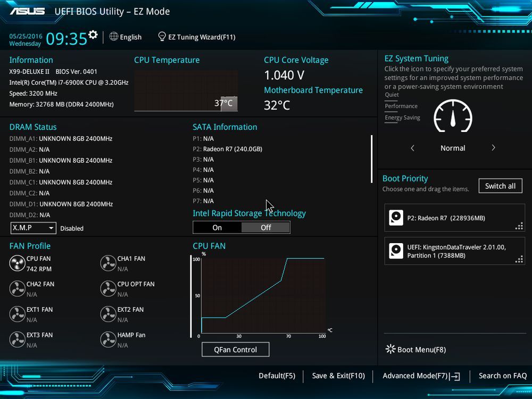
Task: Click the 32°C motherboard temperature value
Action: (277, 105)
